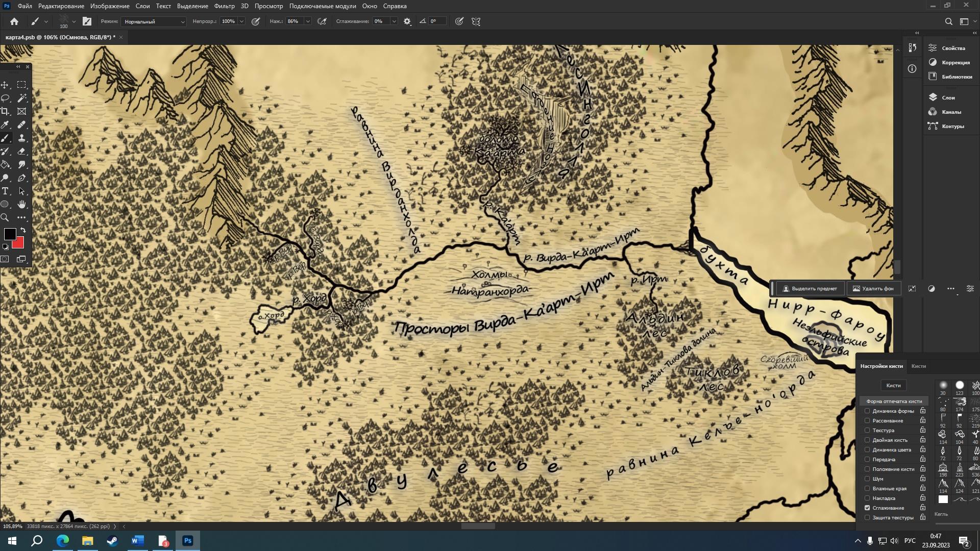Uncheck the Сглаживание checkbox
The width and height of the screenshot is (980, 551).
(x=867, y=508)
